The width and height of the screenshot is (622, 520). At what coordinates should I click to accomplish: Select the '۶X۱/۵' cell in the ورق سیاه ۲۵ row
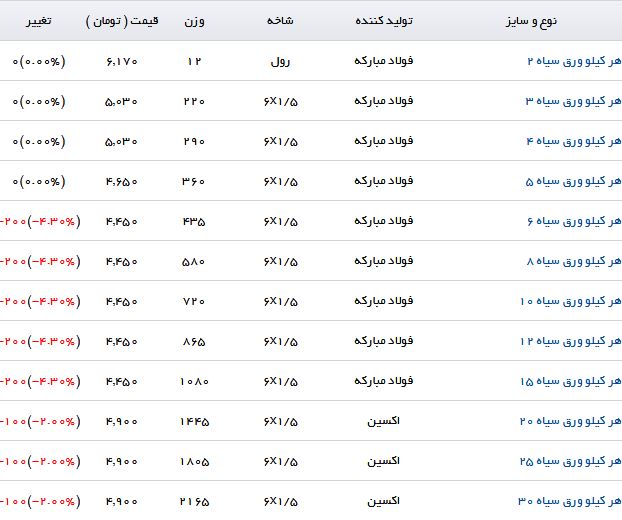pos(280,462)
